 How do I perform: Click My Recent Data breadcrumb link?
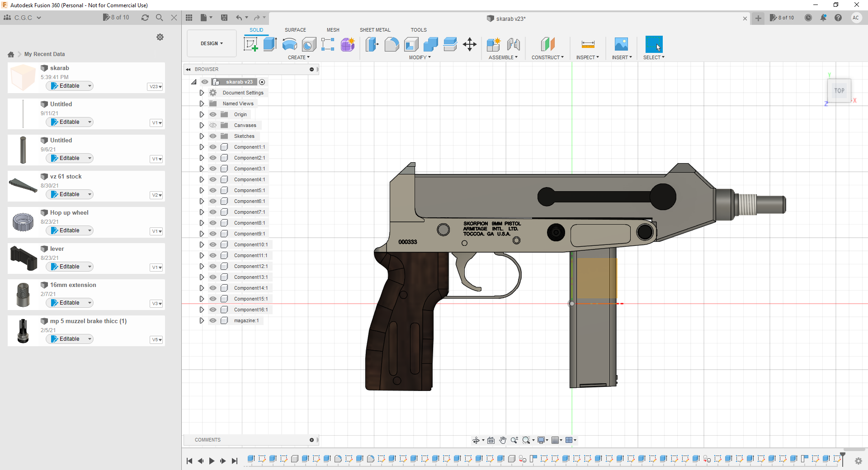[x=44, y=54]
